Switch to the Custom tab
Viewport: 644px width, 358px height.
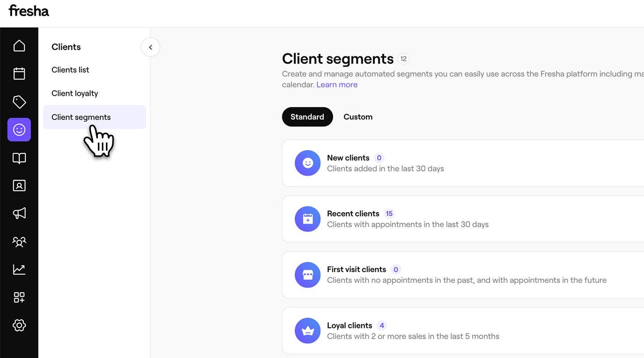click(358, 117)
